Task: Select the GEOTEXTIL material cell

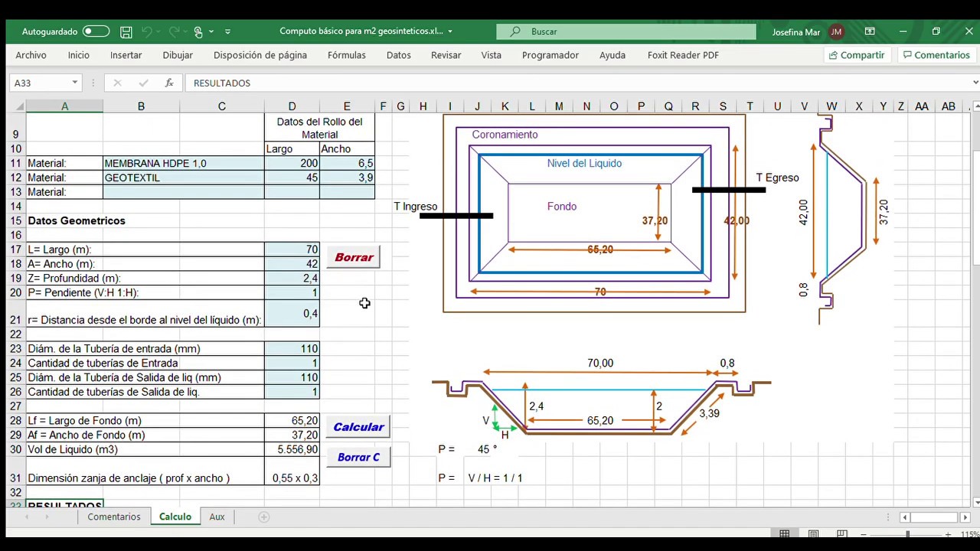Action: point(184,178)
